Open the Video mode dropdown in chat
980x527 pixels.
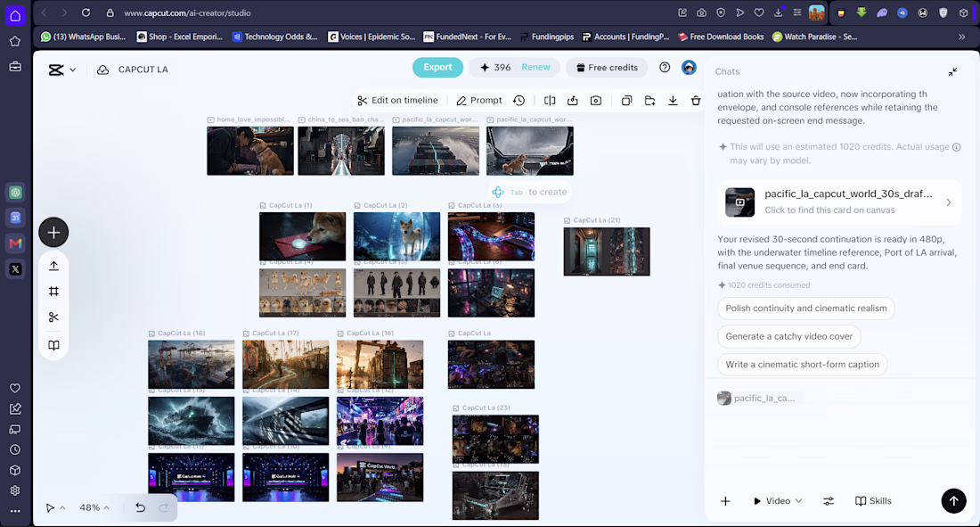click(x=778, y=501)
